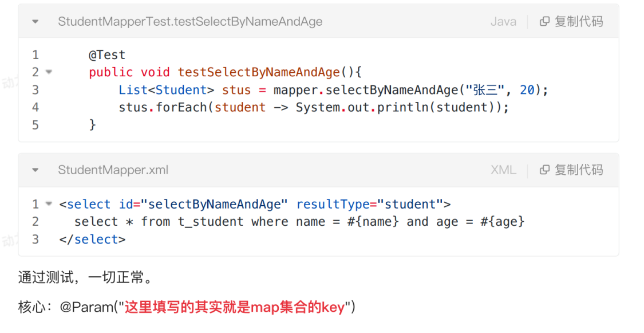Click the stus.forEach line of code

pyautogui.click(x=313, y=108)
